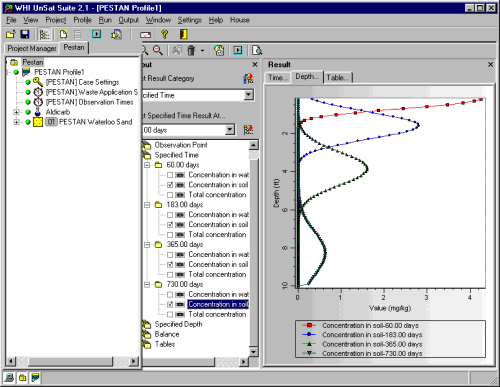Toggle the project tree view icon

44,34
